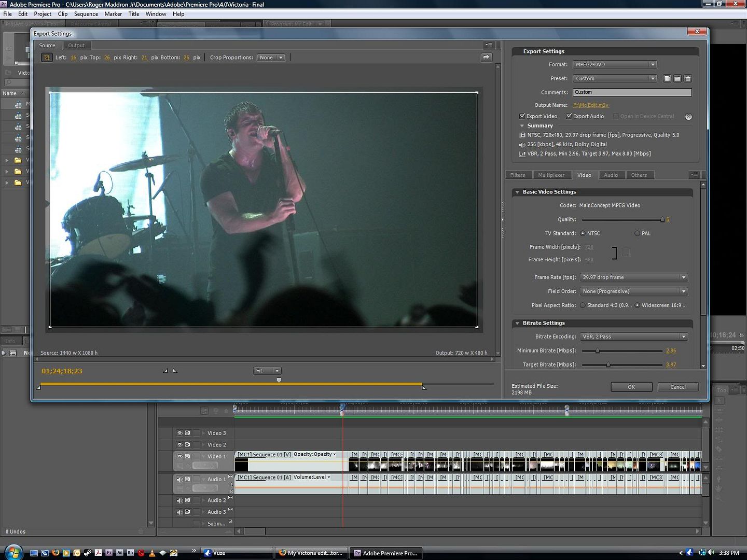The height and width of the screenshot is (560, 747).
Task: Click the import preset folder icon
Action: point(677,78)
